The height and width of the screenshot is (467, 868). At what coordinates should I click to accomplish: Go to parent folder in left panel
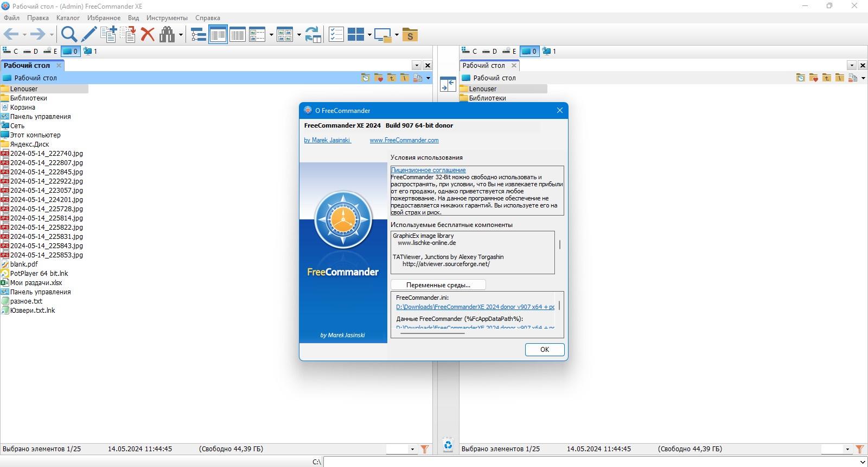(391, 78)
